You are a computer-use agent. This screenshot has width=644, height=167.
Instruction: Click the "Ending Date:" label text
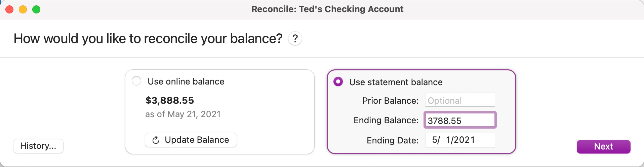(x=393, y=140)
